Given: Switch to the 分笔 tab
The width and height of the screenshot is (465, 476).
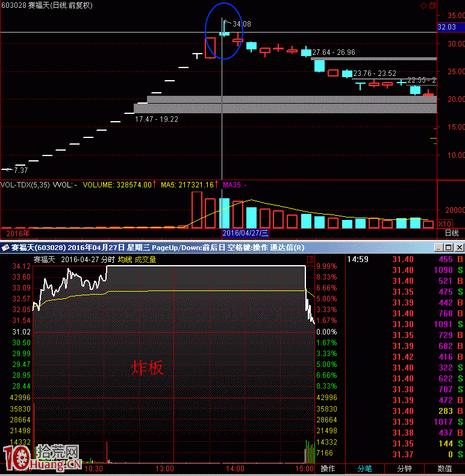Looking at the screenshot, I should pyautogui.click(x=365, y=469).
